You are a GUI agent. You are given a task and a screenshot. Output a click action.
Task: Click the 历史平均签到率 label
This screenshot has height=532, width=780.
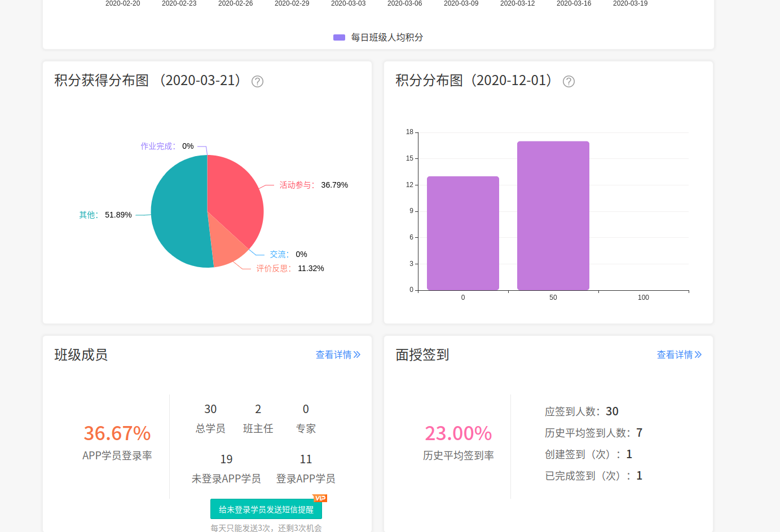pyautogui.click(x=459, y=455)
